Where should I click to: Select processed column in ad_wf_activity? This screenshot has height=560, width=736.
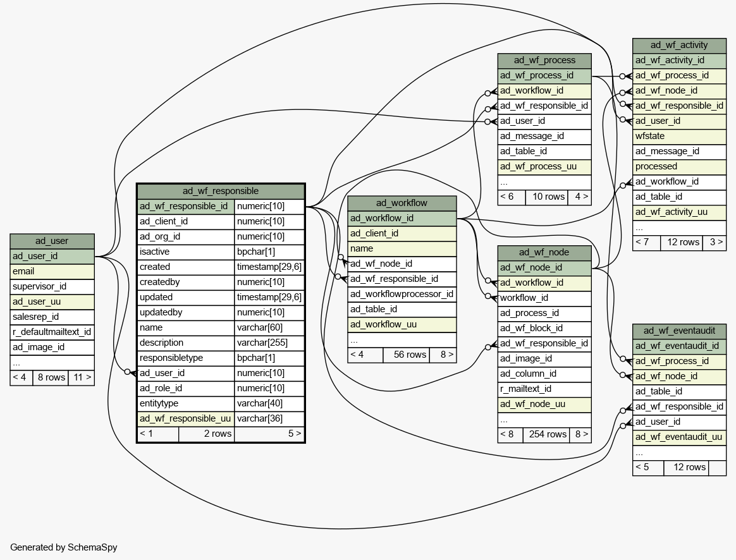click(x=679, y=166)
